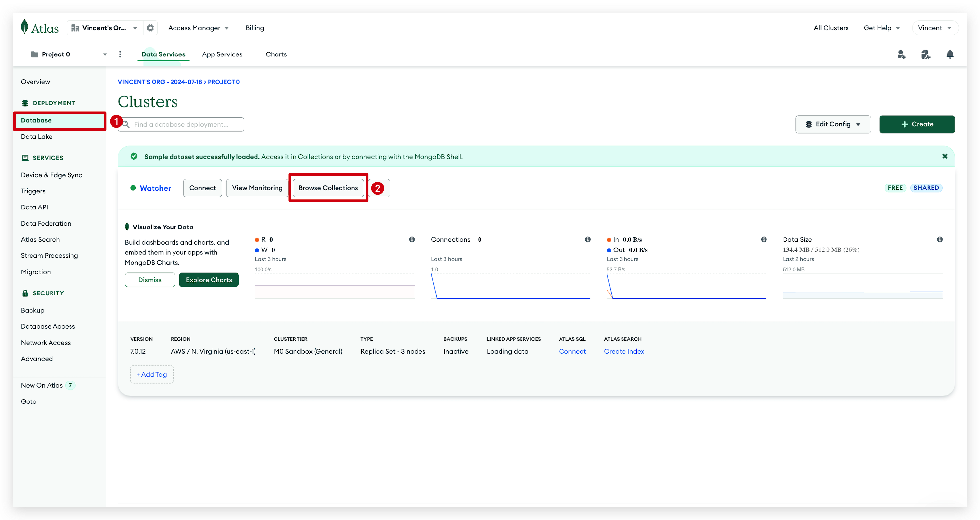
Task: Open Triggers in the sidebar
Action: (x=33, y=191)
